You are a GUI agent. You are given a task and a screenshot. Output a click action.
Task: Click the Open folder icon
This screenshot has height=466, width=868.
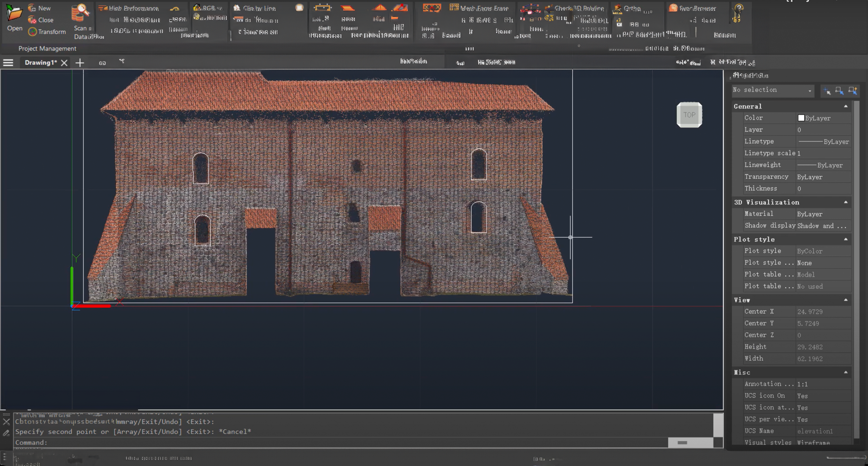point(14,14)
